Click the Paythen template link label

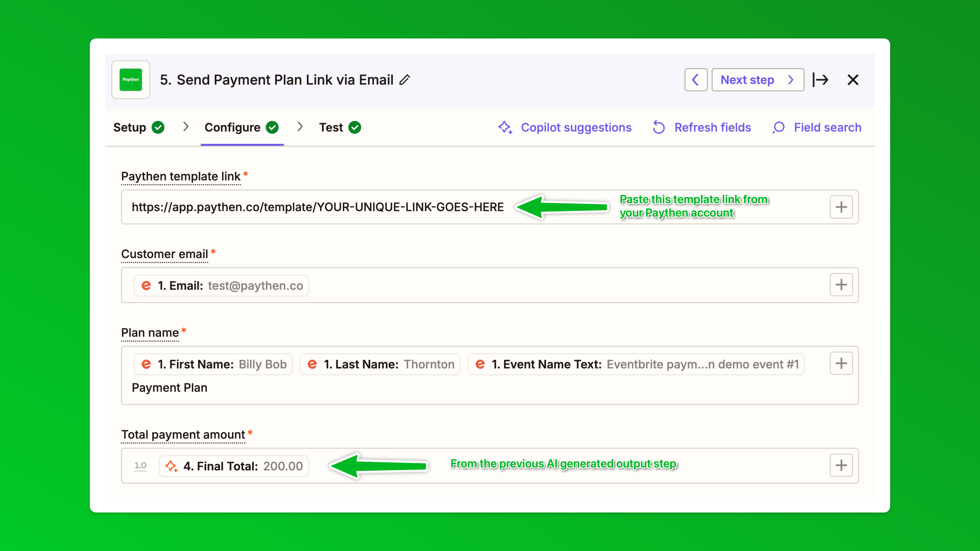tap(181, 176)
